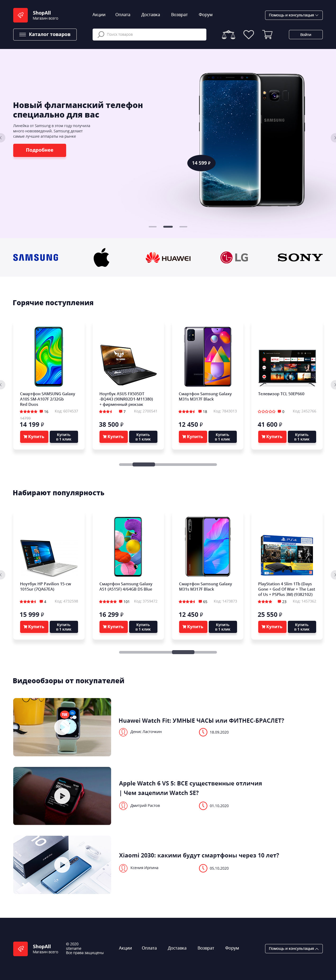Open the shopping cart icon in the header
336x980 pixels.
[267, 35]
